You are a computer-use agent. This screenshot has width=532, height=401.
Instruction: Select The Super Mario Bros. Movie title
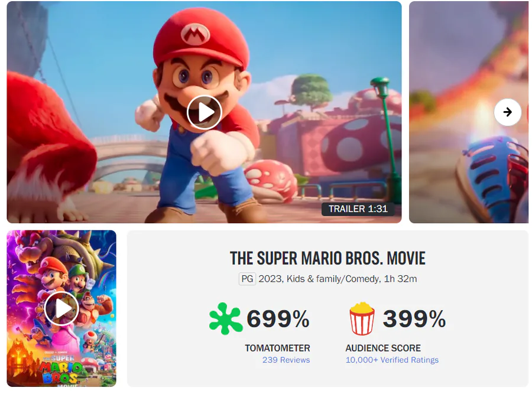(327, 259)
